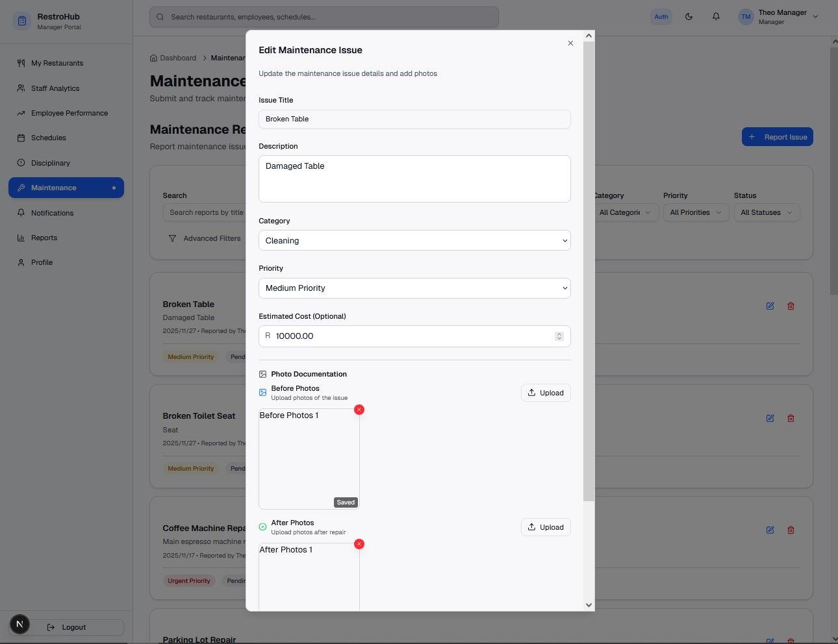This screenshot has height=644, width=838.
Task: Remove Before Photos 1 image
Action: click(x=359, y=410)
